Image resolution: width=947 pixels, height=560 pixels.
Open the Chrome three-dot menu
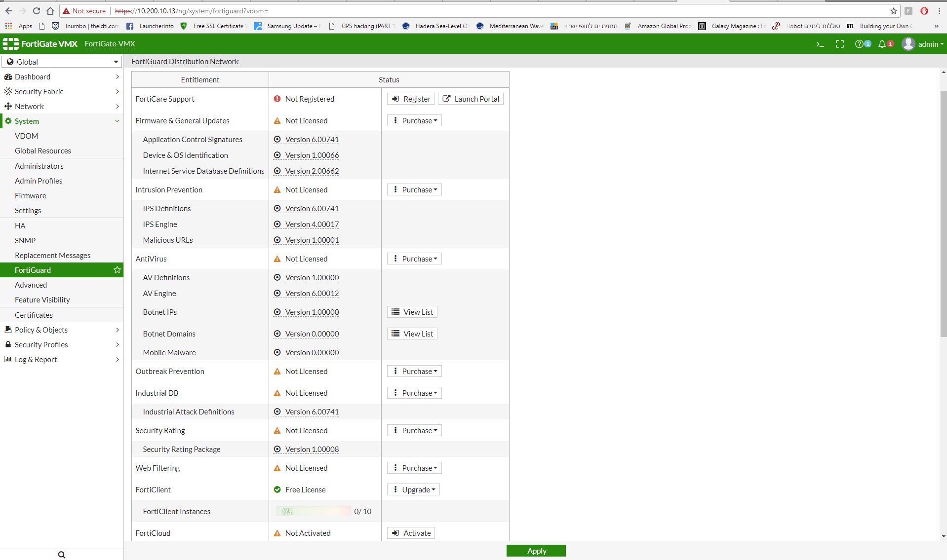coord(939,11)
